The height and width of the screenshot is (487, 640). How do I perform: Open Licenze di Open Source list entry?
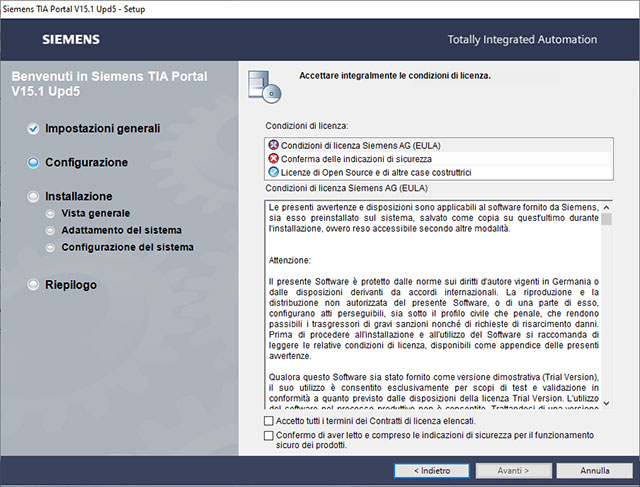coord(375,172)
